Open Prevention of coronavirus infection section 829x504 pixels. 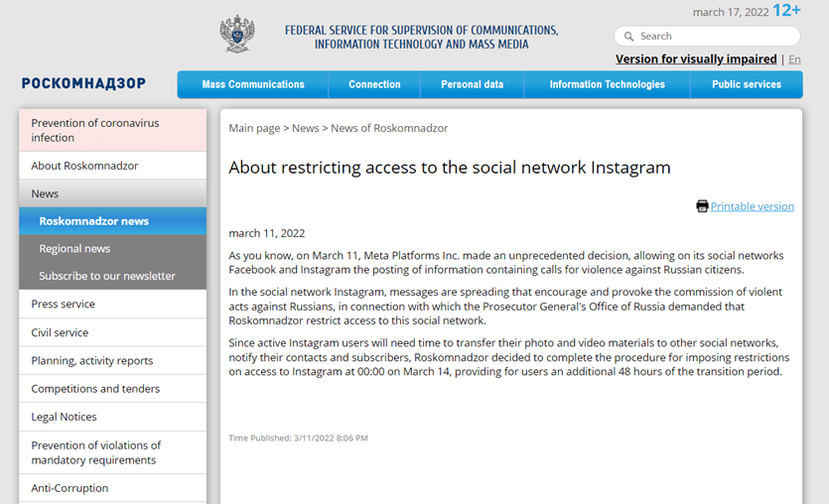[112, 131]
